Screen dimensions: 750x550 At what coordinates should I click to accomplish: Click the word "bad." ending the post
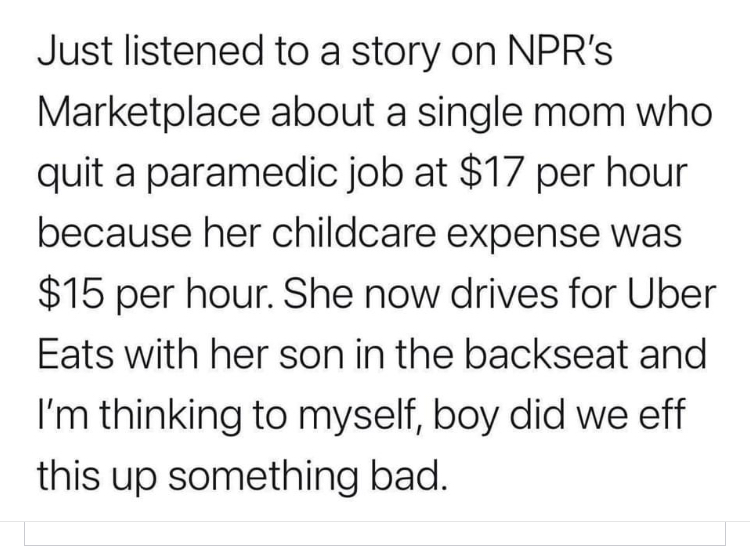402,473
